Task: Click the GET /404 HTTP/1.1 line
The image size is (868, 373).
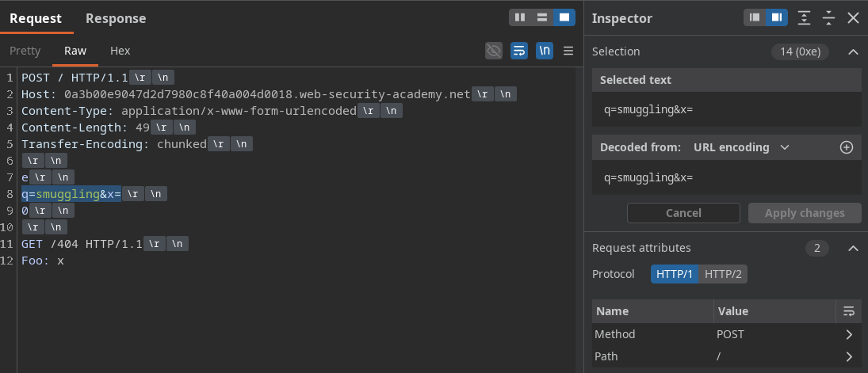Action: (105, 244)
